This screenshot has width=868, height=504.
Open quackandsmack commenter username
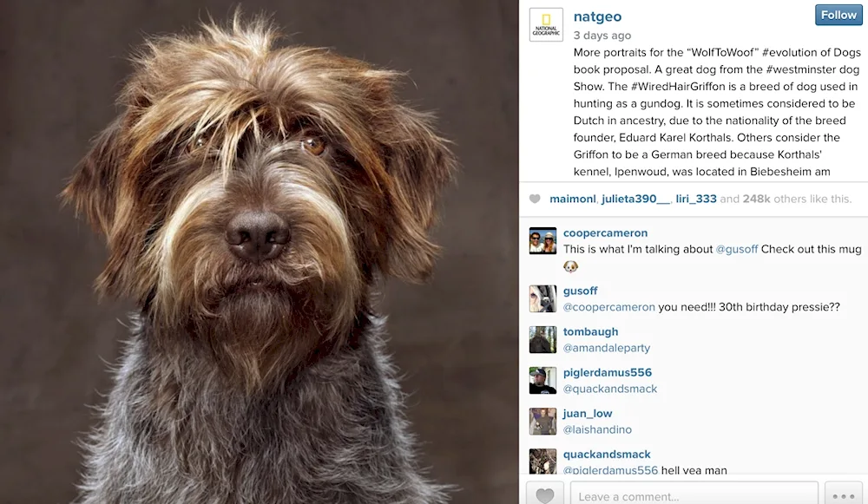coord(607,455)
